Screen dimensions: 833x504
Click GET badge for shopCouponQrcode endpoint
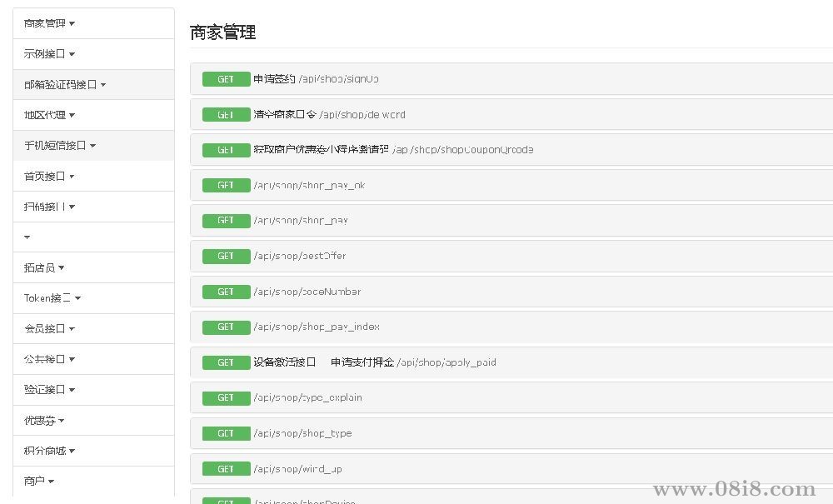click(x=226, y=150)
